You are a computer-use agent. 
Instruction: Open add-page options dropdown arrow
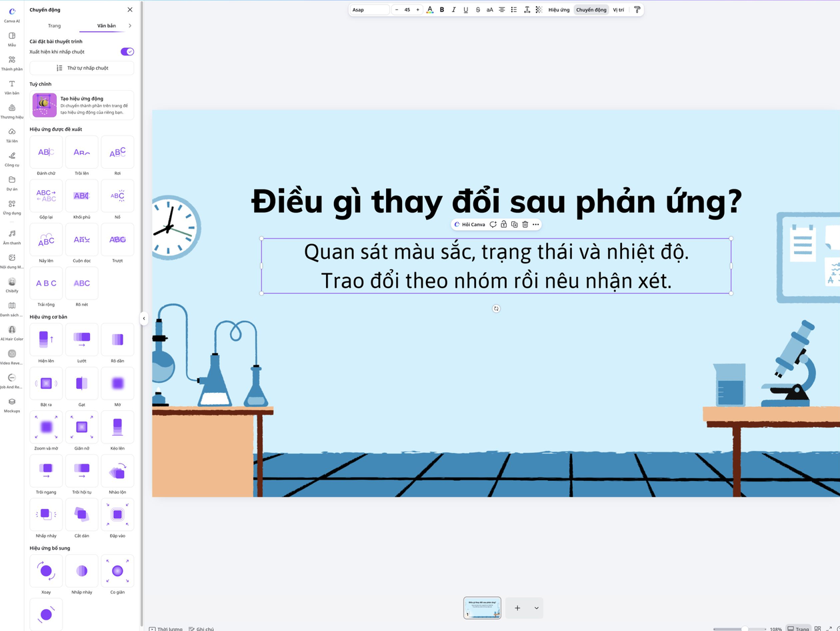coord(536,608)
